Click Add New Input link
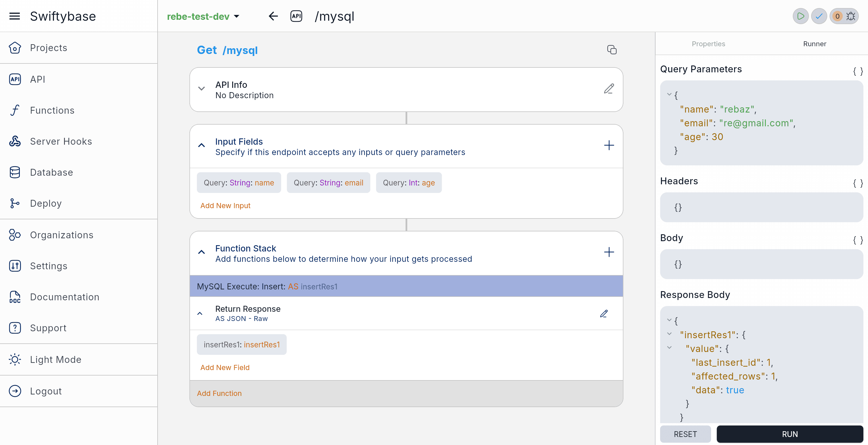This screenshot has height=445, width=868. click(225, 206)
